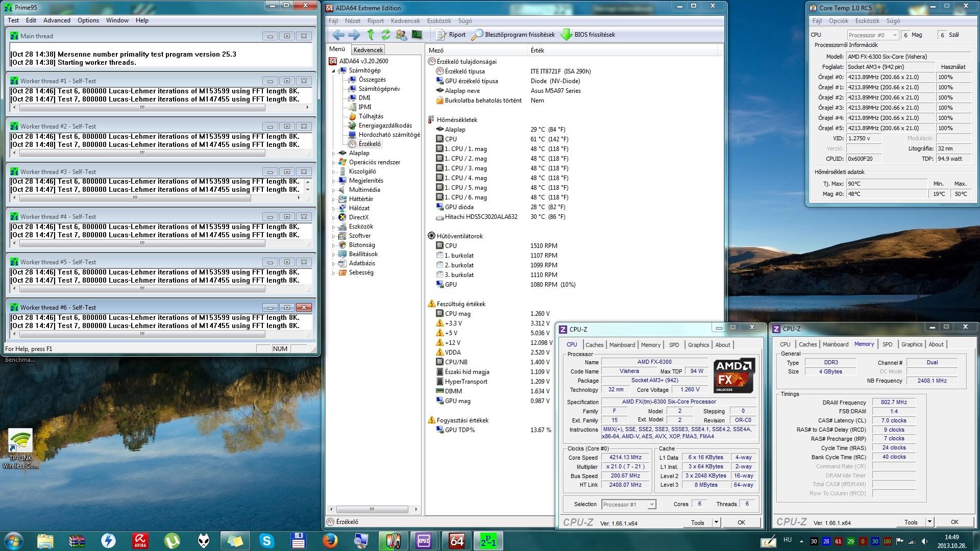The image size is (980, 551).
Task: Click the AIDA64 users/manage icon
Action: [x=401, y=35]
